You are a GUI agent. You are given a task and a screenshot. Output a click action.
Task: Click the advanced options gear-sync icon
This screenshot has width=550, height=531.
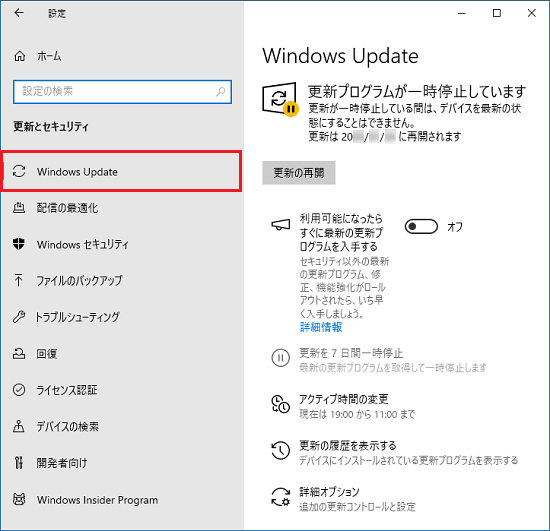tap(281, 497)
